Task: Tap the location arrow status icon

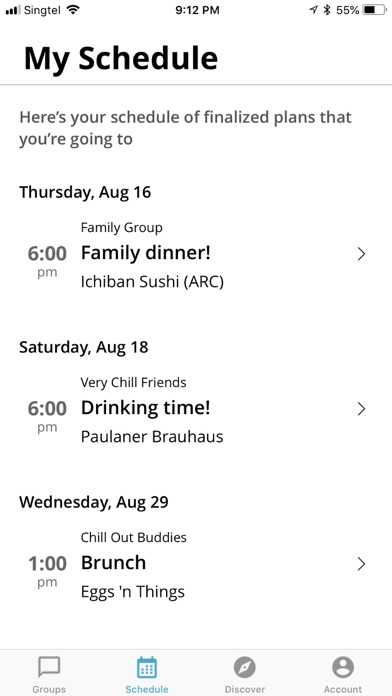Action: [313, 10]
